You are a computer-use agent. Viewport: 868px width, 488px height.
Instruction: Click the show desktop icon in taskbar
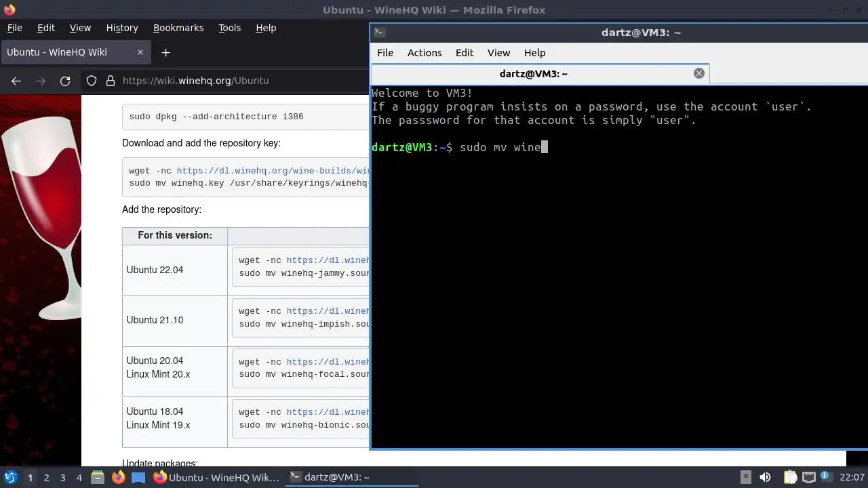[x=138, y=477]
